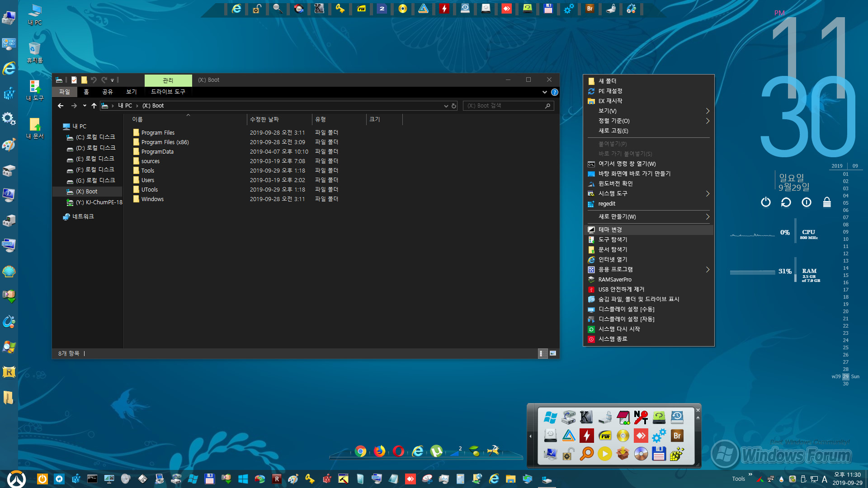Click the orange power icon on taskbar
Viewport: 868px width, 488px height.
tap(42, 479)
